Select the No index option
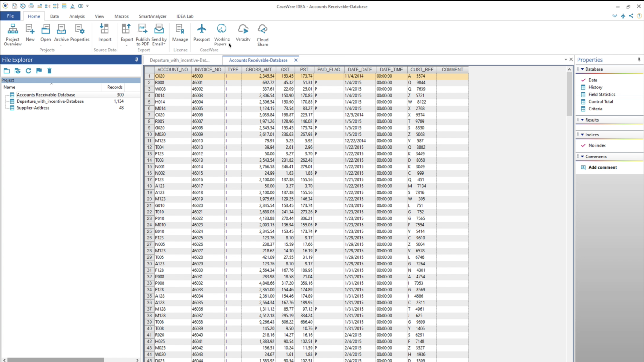Viewport: 644px width, 362px height. [x=597, y=145]
